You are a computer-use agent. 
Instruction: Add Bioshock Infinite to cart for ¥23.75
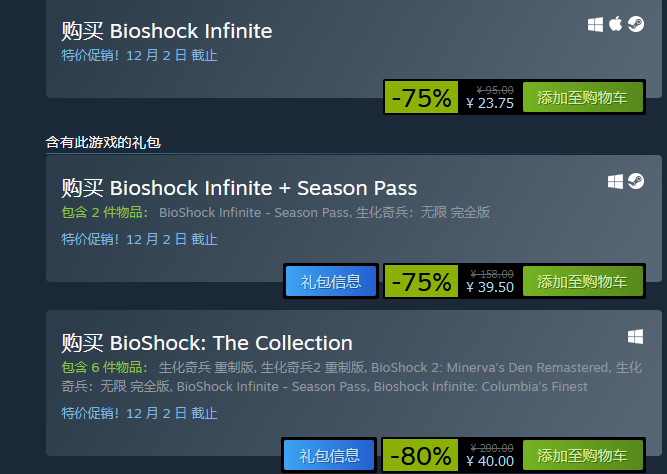click(582, 97)
